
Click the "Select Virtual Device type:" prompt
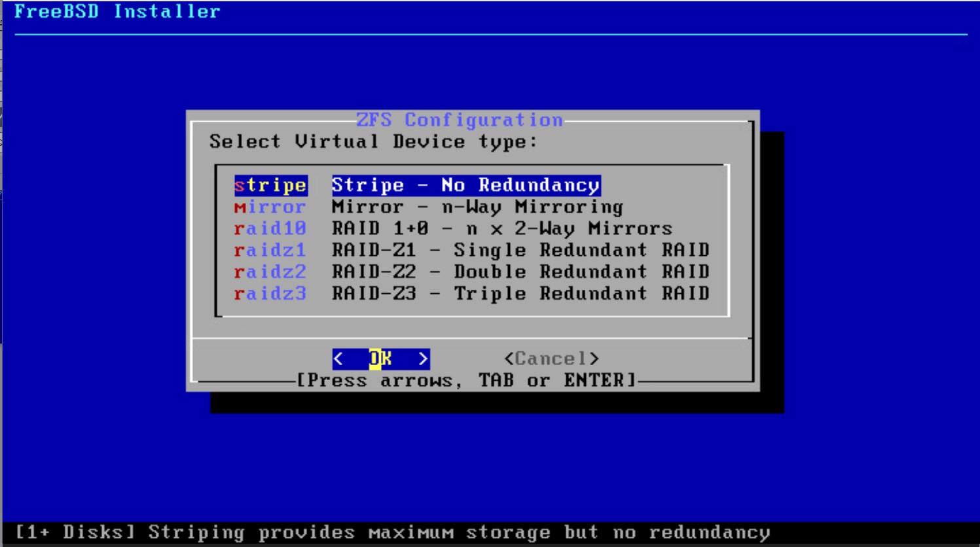[x=373, y=141]
